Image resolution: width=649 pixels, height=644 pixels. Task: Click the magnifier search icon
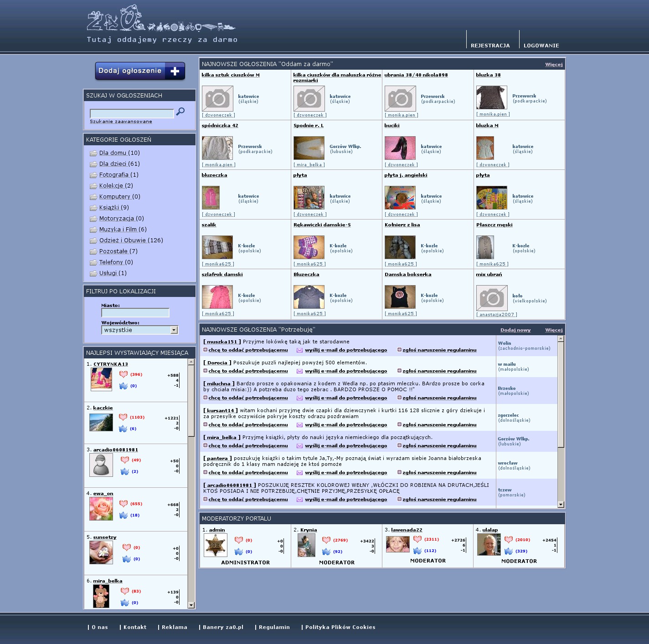(180, 112)
